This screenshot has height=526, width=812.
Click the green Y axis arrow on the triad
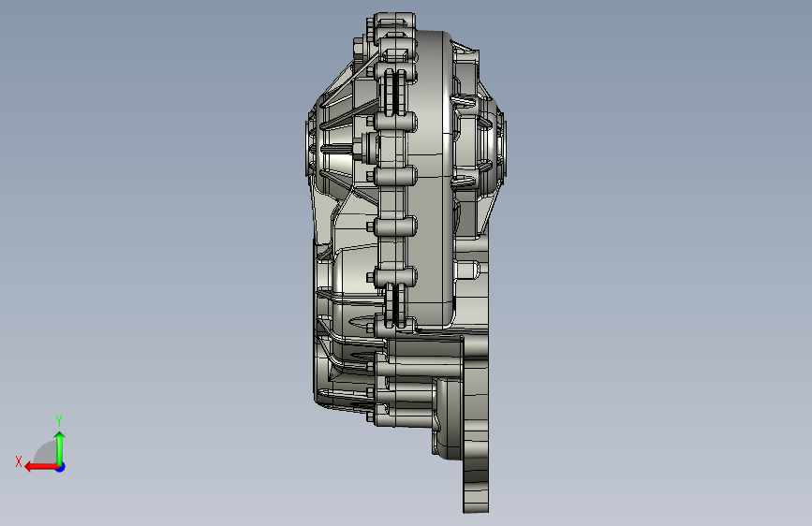[60, 448]
